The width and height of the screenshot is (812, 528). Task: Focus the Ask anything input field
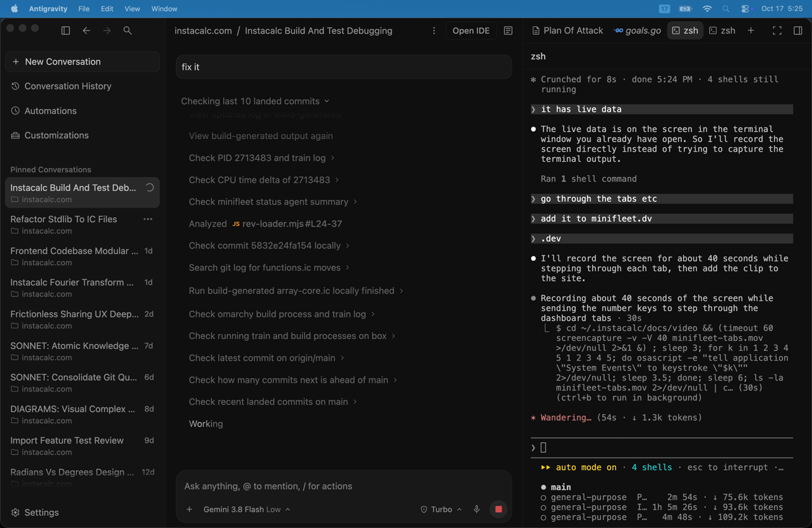click(x=344, y=486)
